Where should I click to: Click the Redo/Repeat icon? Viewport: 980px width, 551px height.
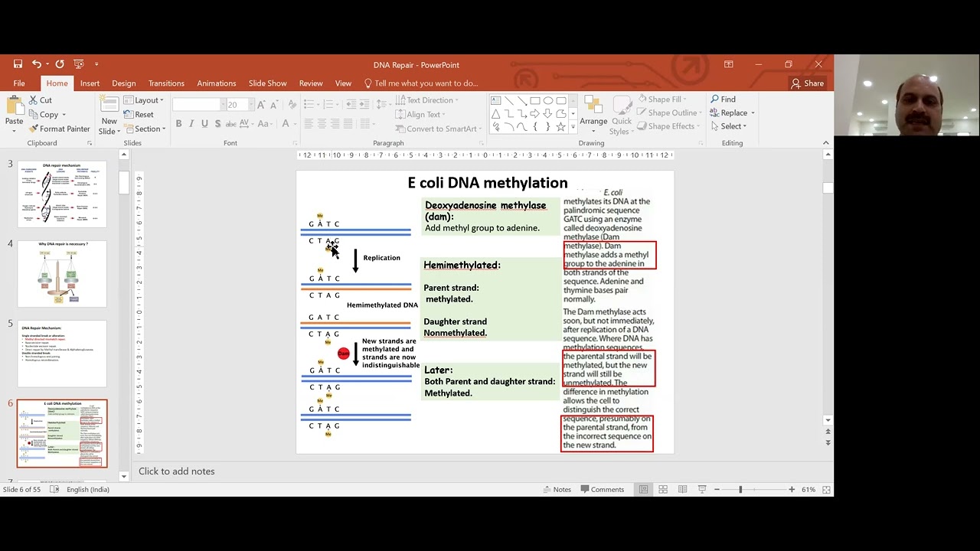pos(60,64)
